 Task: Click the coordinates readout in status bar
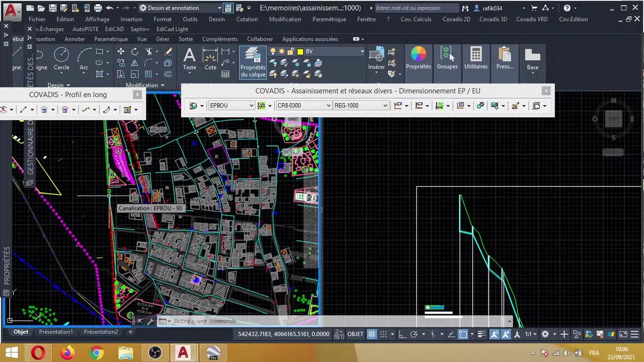point(284,334)
